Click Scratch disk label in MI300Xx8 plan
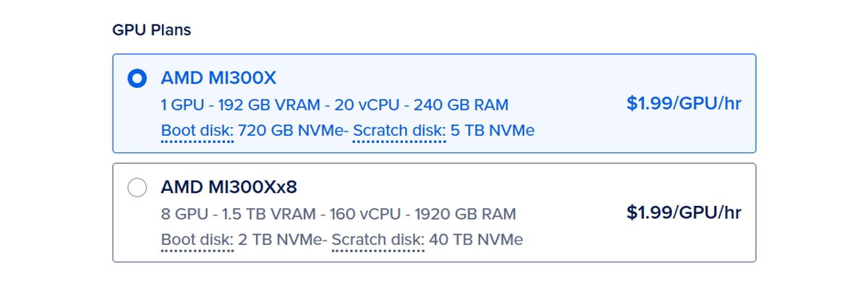 pos(378,239)
